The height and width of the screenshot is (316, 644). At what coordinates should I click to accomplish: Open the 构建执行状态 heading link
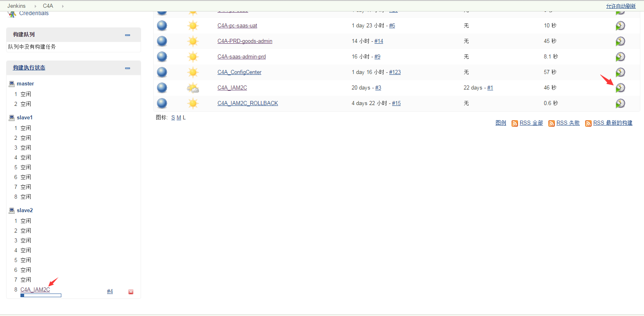29,68
